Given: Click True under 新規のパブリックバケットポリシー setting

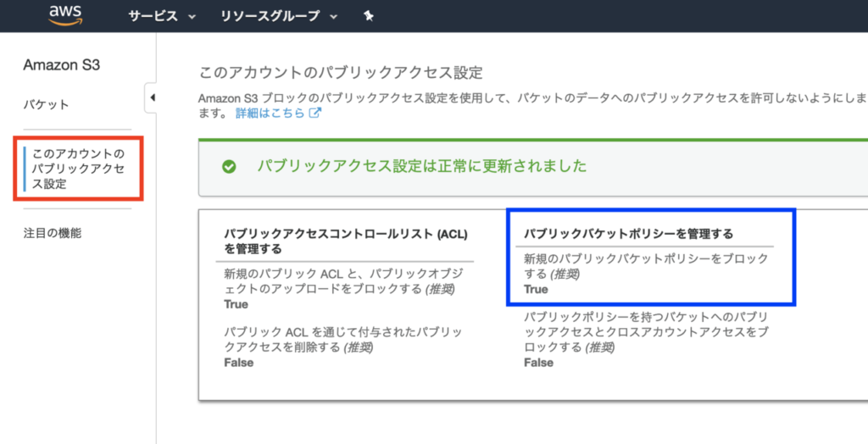Looking at the screenshot, I should 536,290.
